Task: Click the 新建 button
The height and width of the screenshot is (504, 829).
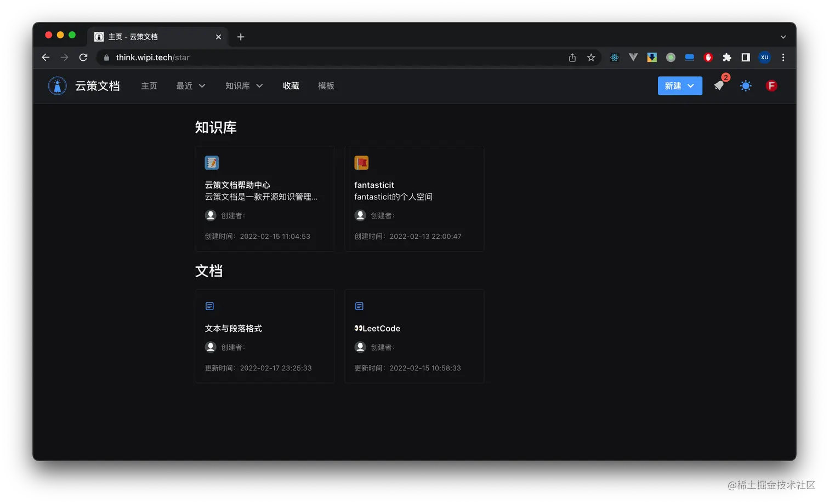Action: [673, 85]
